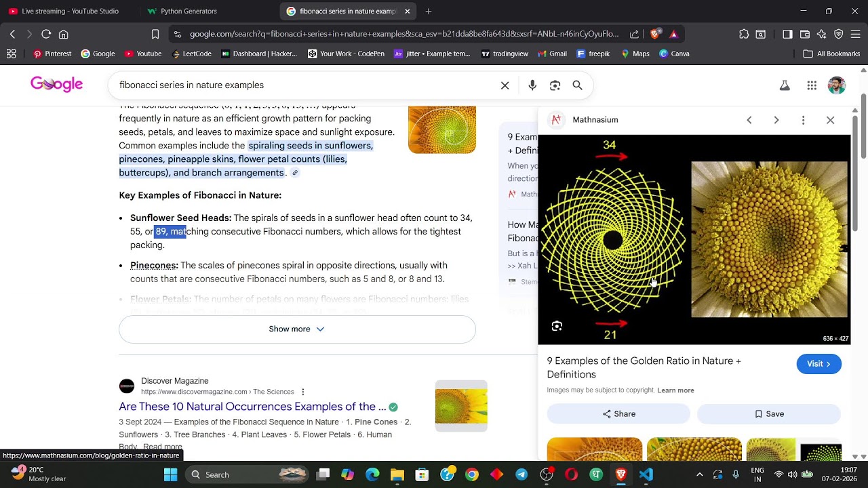868x488 pixels.
Task: Open the Windows Start menu
Action: click(x=170, y=474)
